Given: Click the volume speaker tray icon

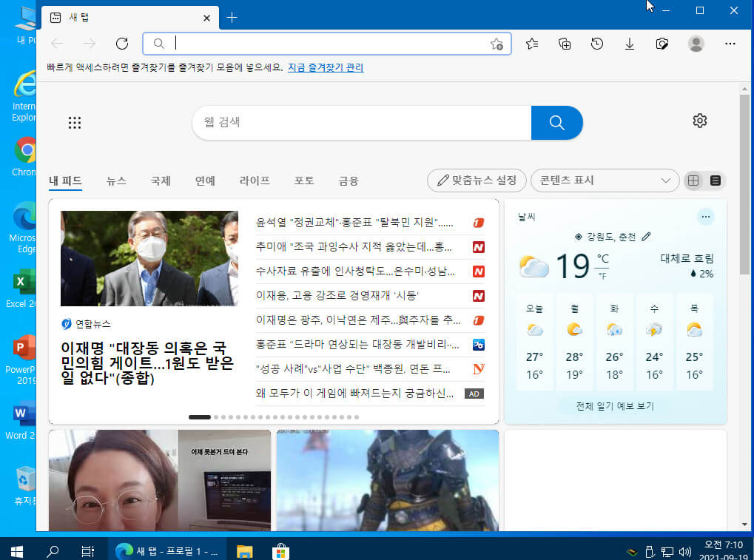Looking at the screenshot, I should pos(684,552).
